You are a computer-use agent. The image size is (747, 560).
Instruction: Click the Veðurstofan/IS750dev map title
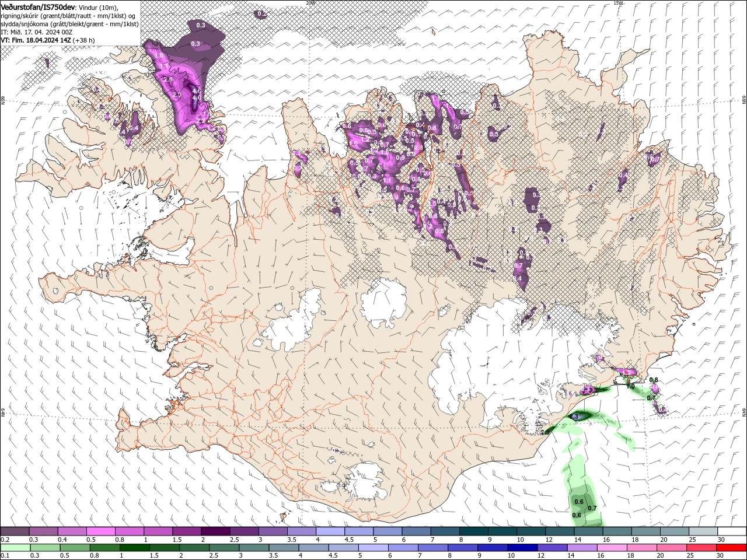[x=37, y=6]
